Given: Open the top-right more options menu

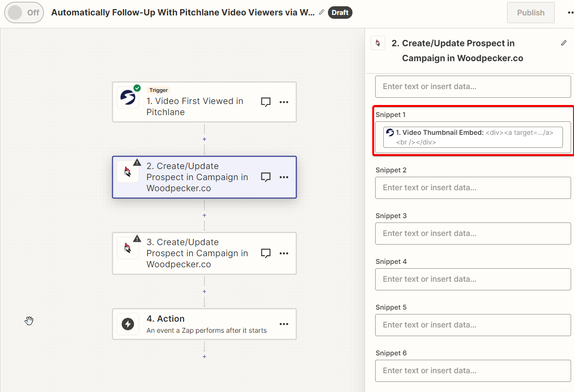Looking at the screenshot, I should point(570,13).
